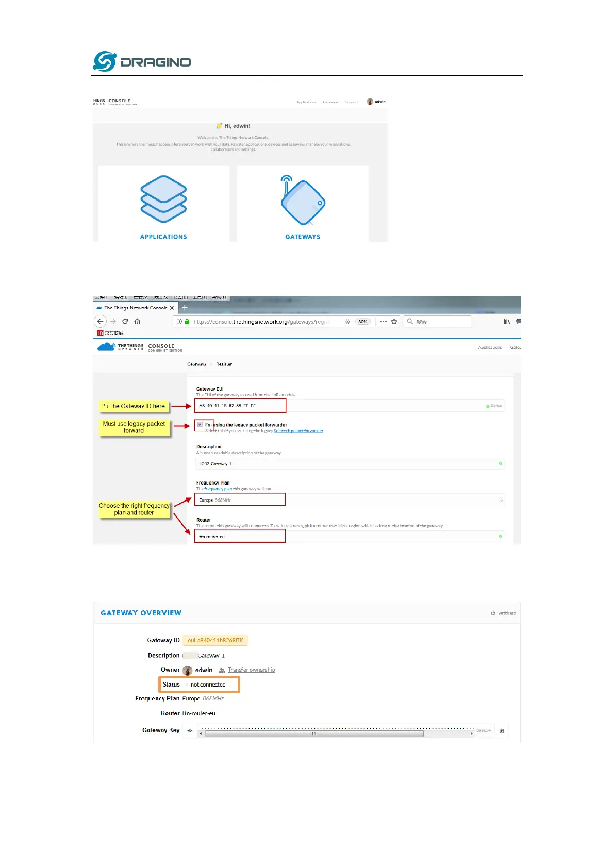Click the browser address bar URL
Viewport: 614px width, 868px height.
[x=262, y=322]
